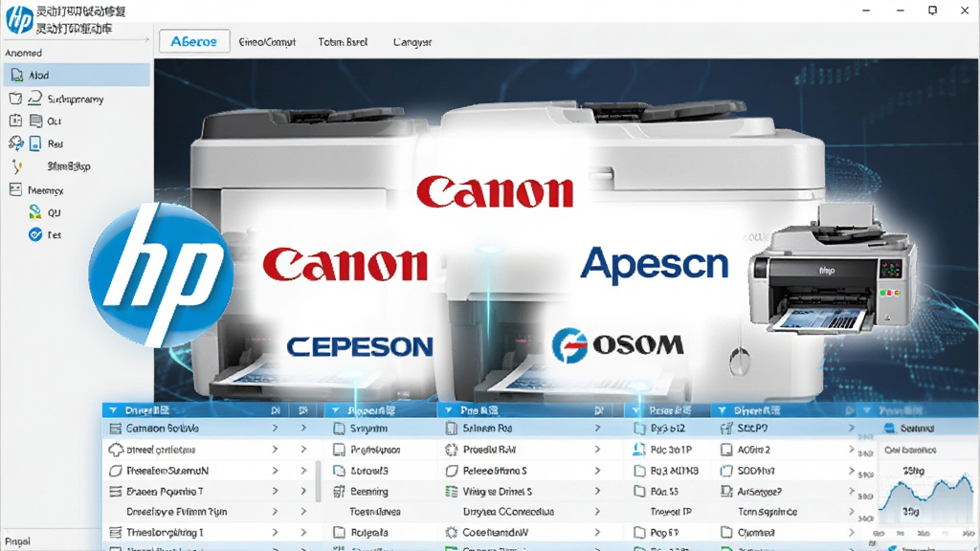
Task: Click the green list icon beside Vririg se Dimet S
Action: [x=452, y=492]
